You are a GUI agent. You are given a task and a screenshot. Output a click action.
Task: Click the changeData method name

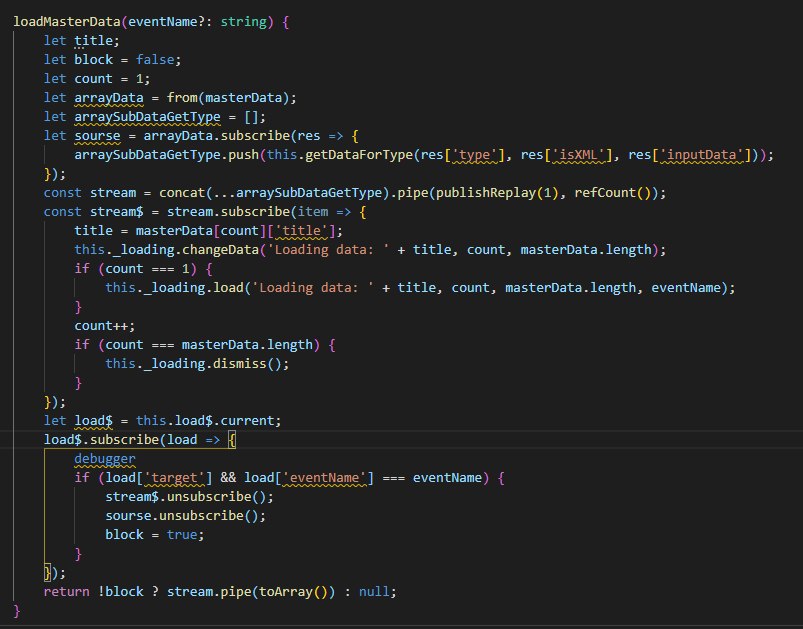(x=221, y=249)
